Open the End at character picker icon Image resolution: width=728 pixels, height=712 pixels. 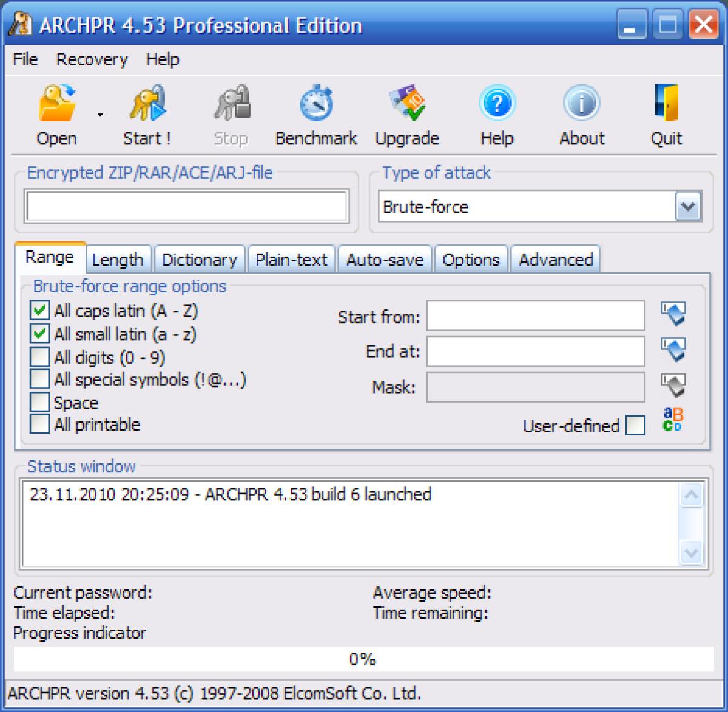[673, 351]
